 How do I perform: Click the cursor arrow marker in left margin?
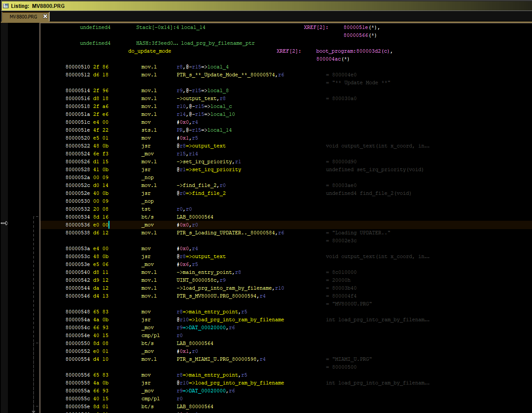pos(4,223)
